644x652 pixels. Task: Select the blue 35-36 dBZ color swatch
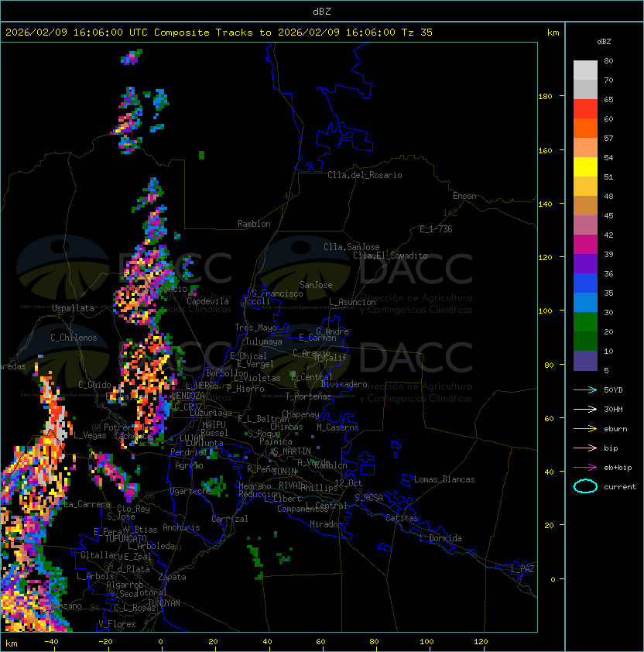pyautogui.click(x=585, y=283)
